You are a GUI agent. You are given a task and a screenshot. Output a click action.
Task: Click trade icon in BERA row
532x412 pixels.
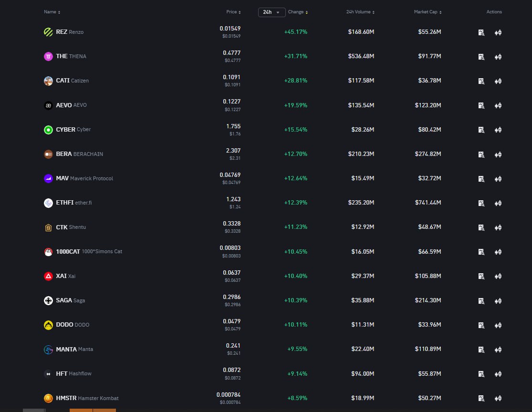[498, 154]
